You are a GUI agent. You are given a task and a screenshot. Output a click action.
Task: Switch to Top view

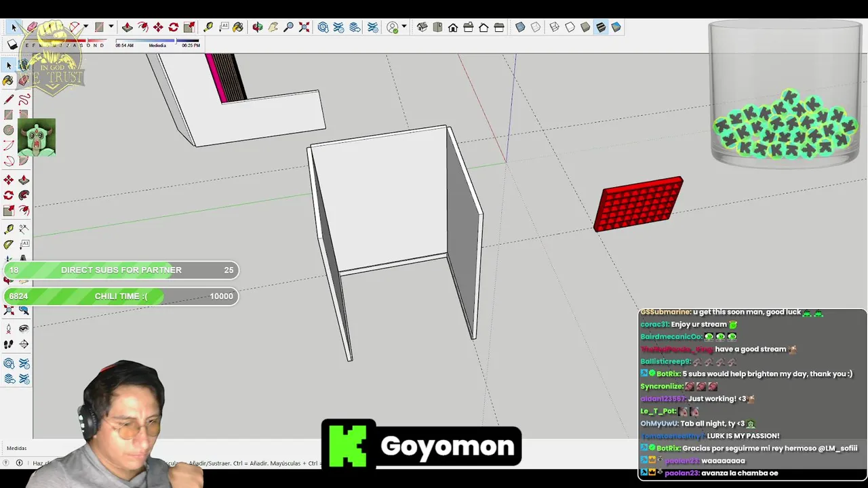pos(437,27)
